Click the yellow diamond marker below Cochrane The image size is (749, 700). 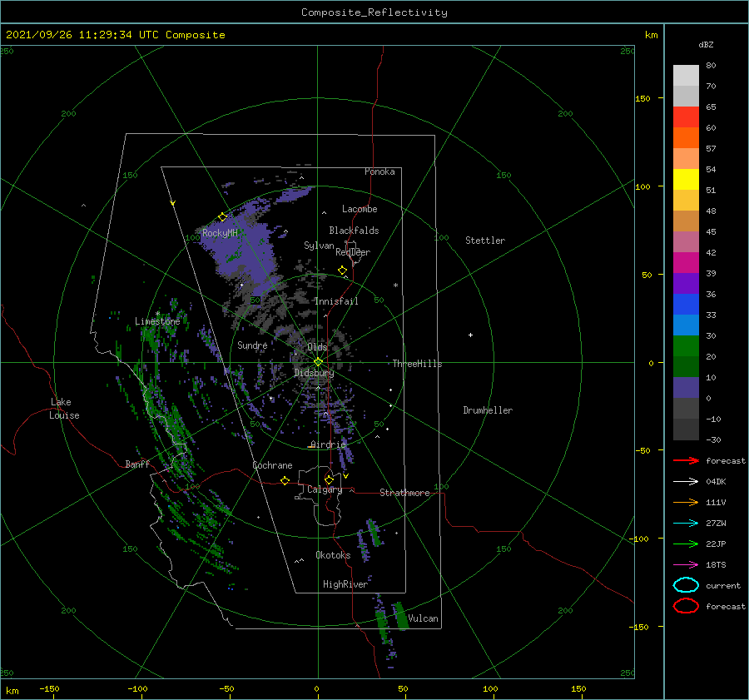285,480
